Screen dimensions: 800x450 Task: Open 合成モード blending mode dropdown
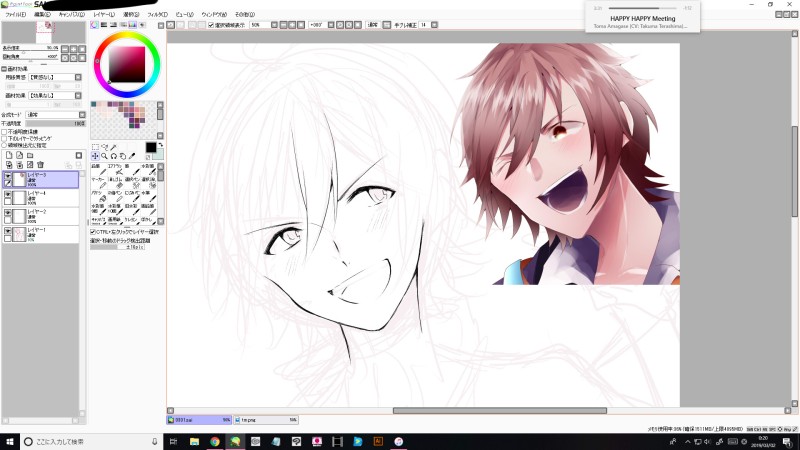click(82, 115)
